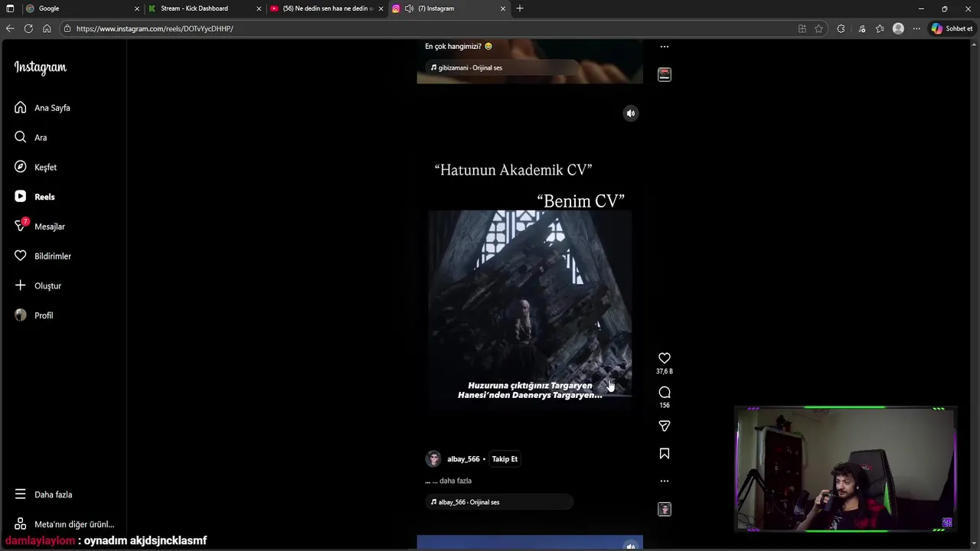This screenshot has width=980, height=551.
Task: Close the Google tab
Action: 137,8
